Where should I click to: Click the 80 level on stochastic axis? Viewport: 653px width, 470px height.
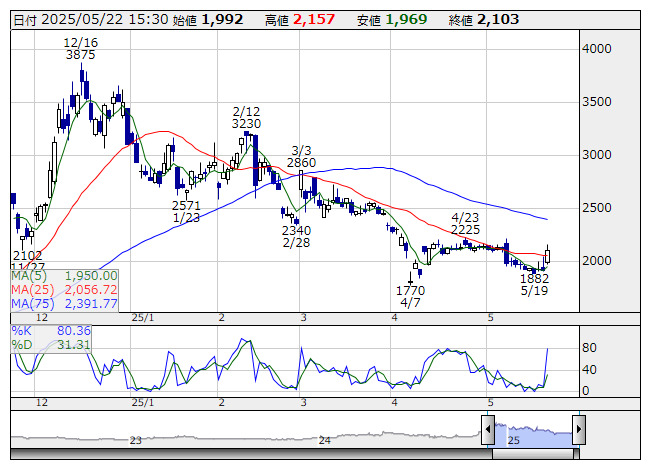[589, 348]
